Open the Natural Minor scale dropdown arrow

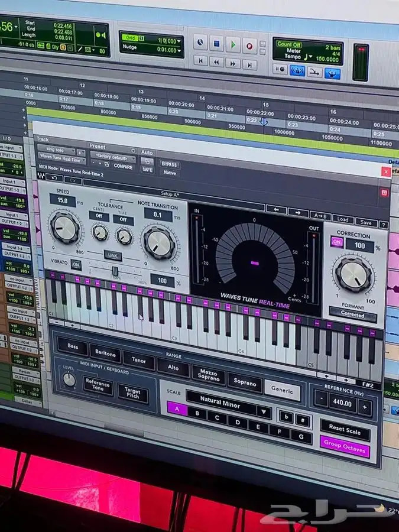[264, 411]
